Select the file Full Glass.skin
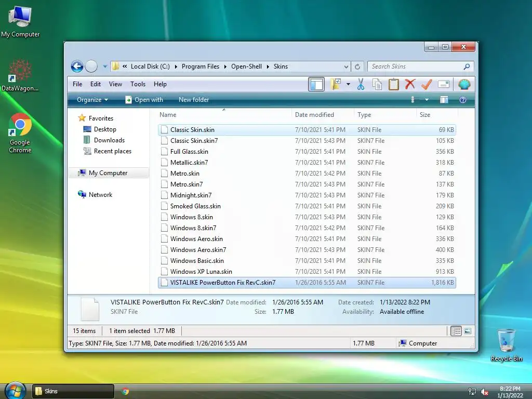 pos(307,152)
